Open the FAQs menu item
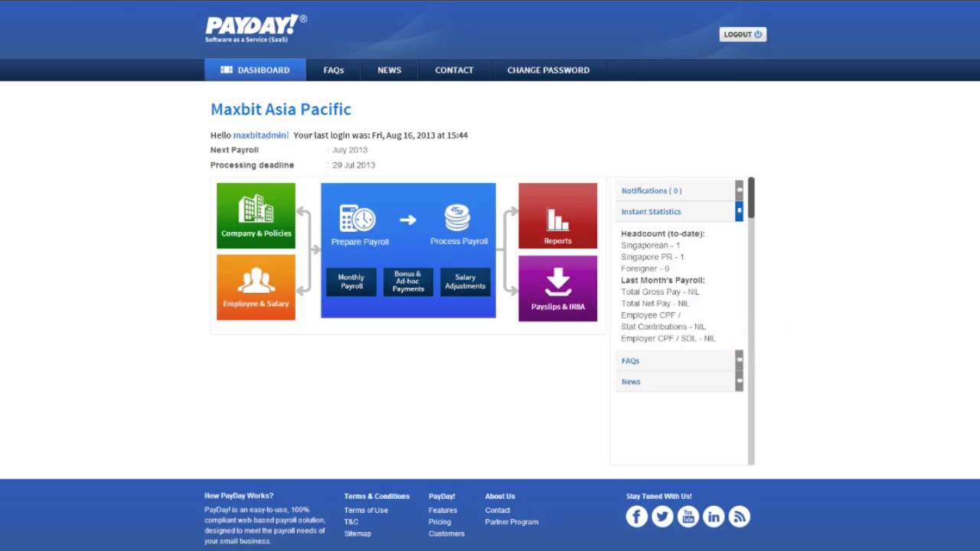Screen dimensions: 980x551 [334, 70]
